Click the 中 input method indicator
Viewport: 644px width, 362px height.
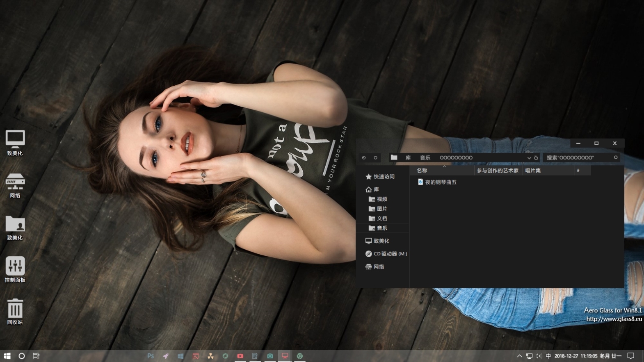pos(548,356)
